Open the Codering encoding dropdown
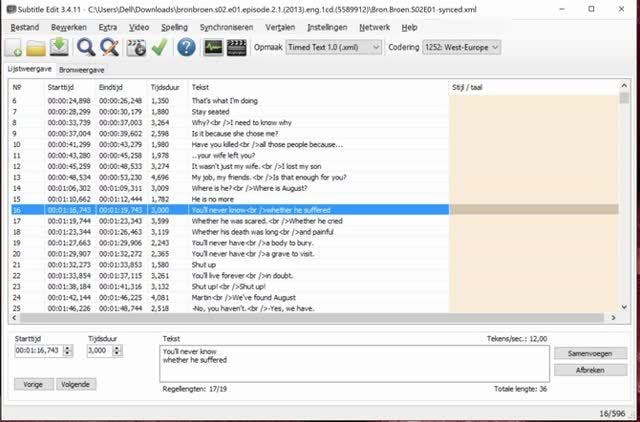640x422 pixels. (462, 47)
